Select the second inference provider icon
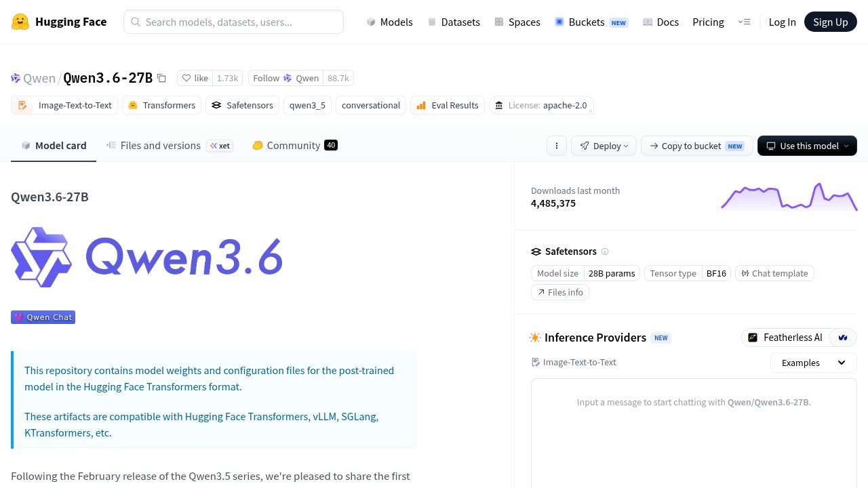Image resolution: width=868 pixels, height=488 pixels. click(843, 338)
